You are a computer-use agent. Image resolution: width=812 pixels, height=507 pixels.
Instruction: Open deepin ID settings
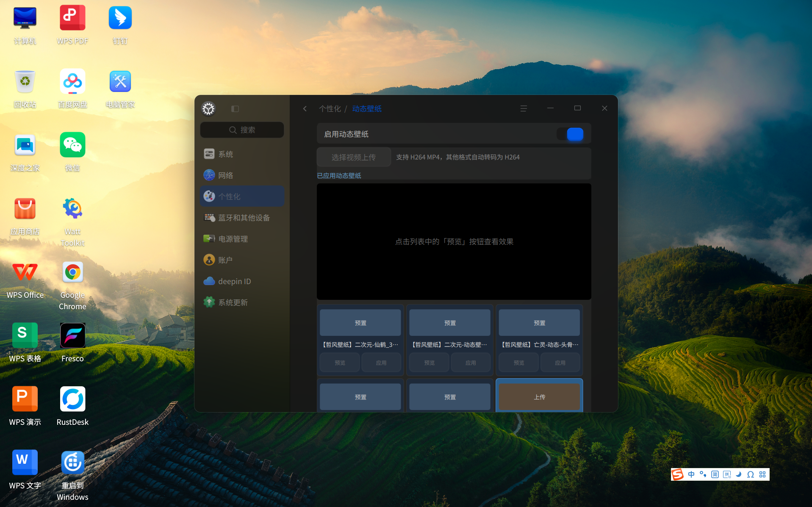[x=242, y=281]
